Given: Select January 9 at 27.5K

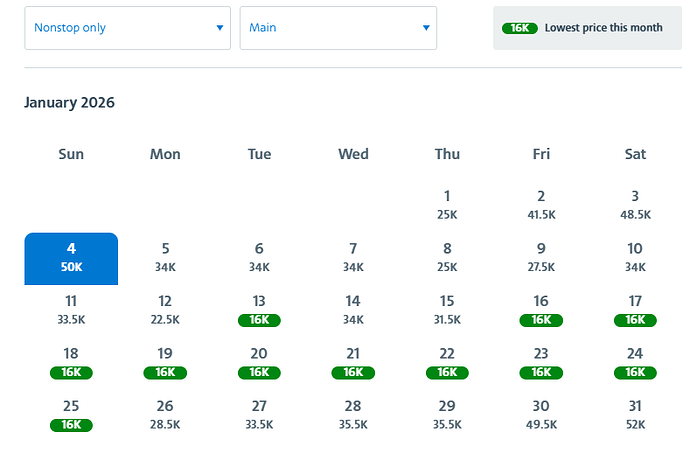Looking at the screenshot, I should click(541, 257).
